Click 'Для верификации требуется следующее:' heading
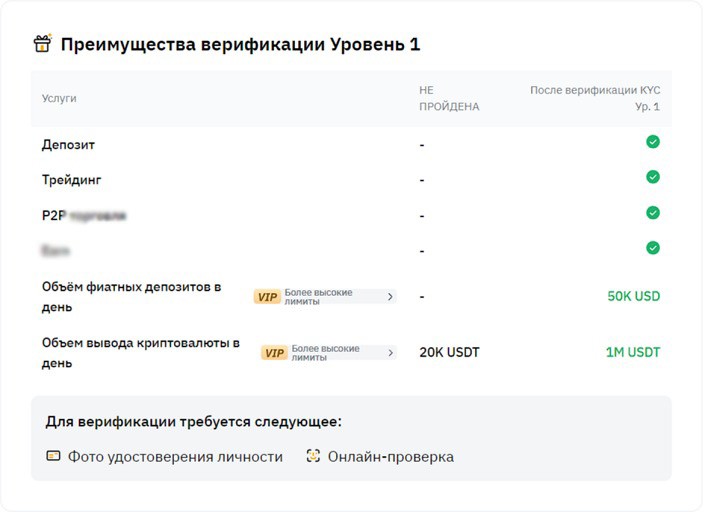705x515 pixels. click(x=193, y=422)
